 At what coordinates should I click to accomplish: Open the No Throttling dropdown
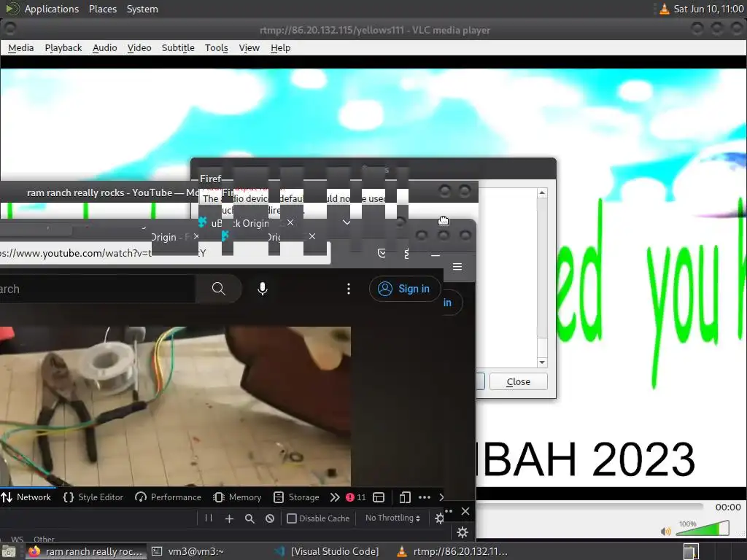point(392,518)
